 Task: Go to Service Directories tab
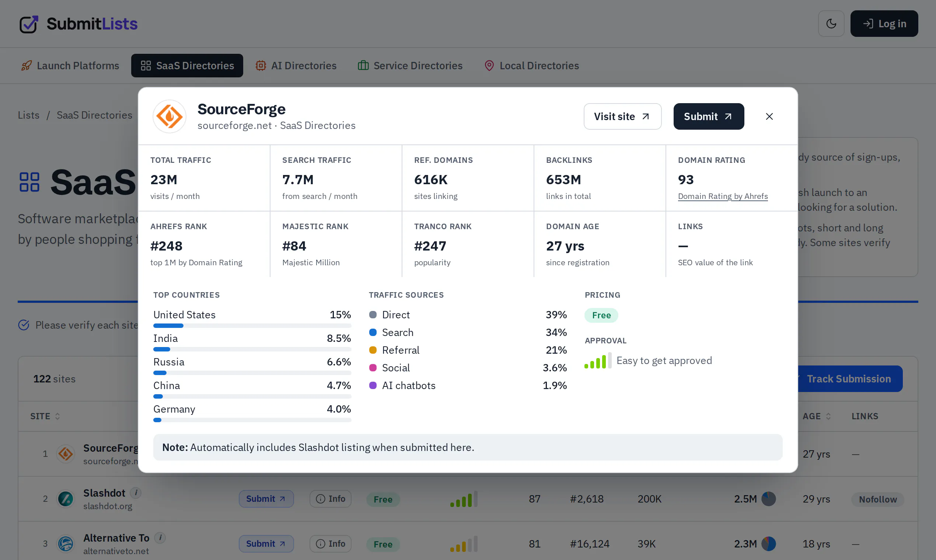click(x=410, y=66)
